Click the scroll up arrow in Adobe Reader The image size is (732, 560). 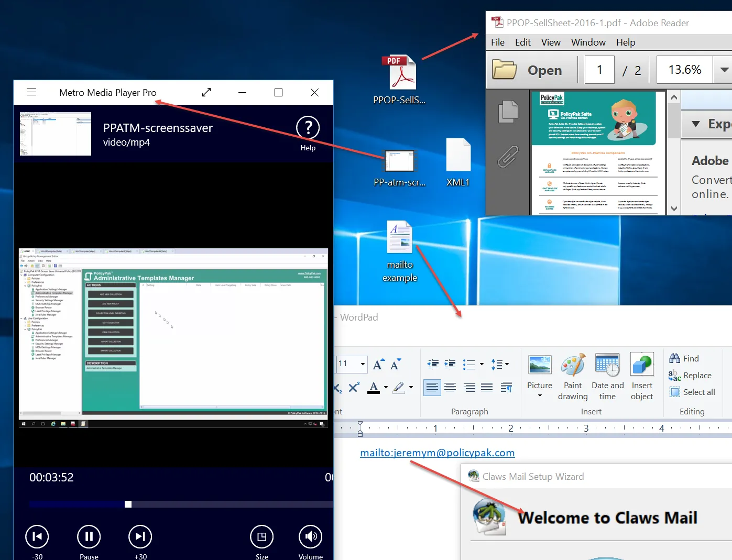[x=674, y=97]
